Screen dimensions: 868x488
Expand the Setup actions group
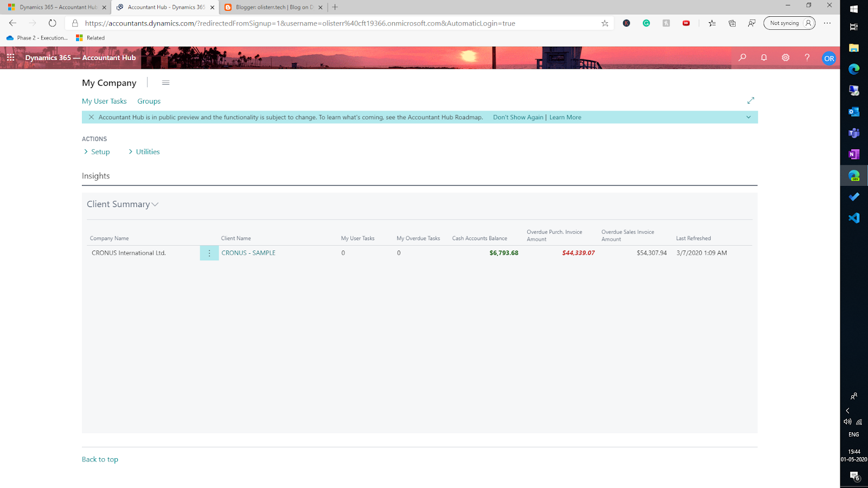click(97, 152)
